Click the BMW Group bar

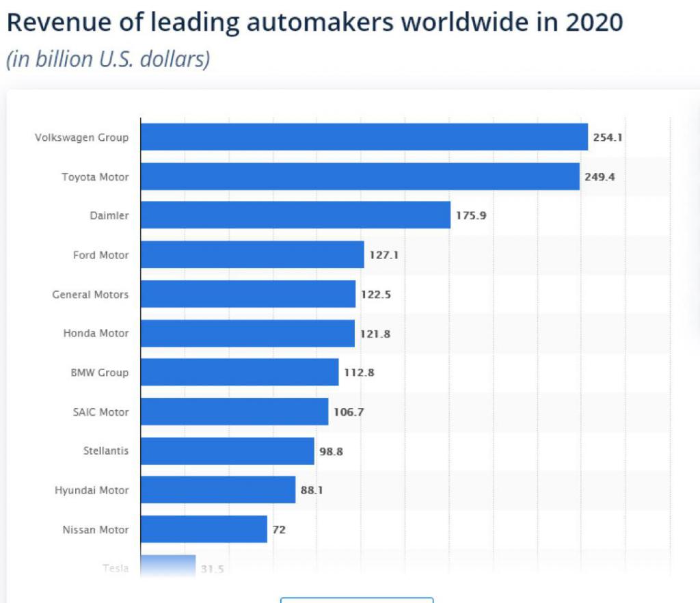tap(240, 372)
